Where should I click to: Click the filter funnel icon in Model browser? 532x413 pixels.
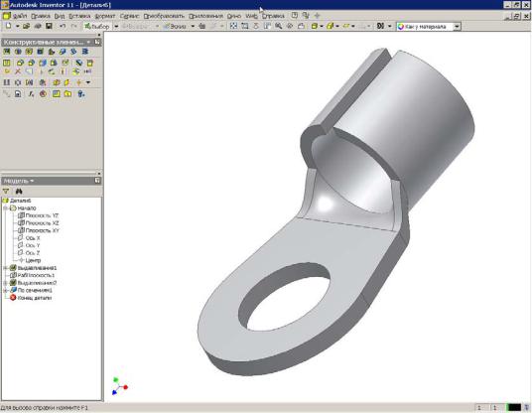[6, 192]
